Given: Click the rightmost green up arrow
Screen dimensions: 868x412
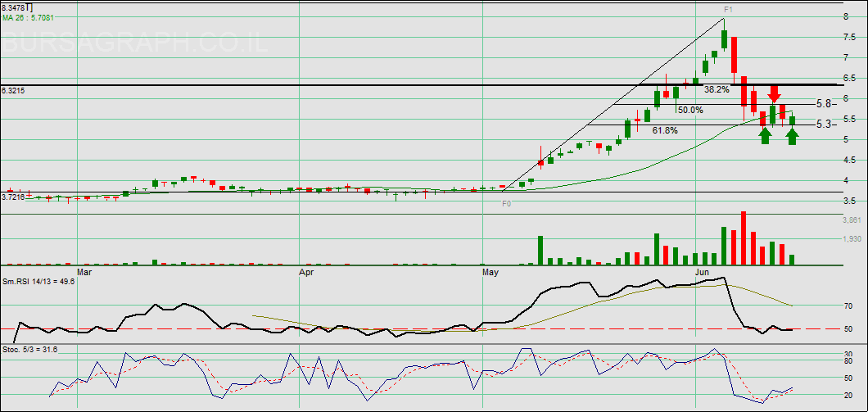Looking at the screenshot, I should [x=792, y=135].
